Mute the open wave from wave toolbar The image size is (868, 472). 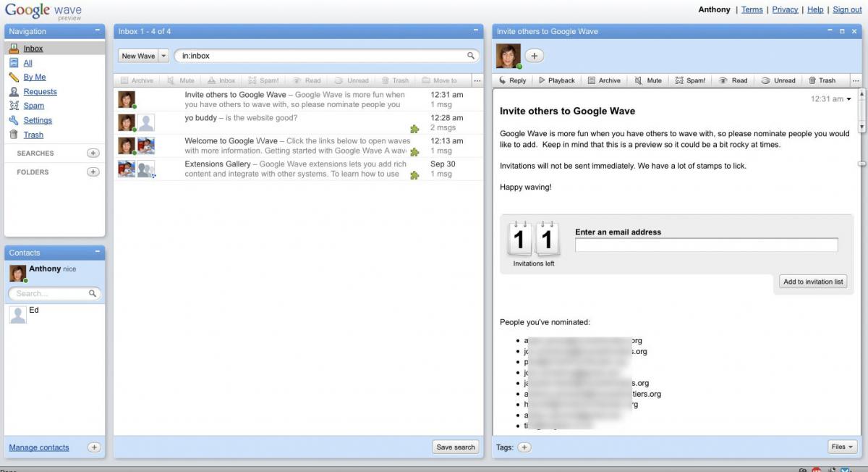648,80
